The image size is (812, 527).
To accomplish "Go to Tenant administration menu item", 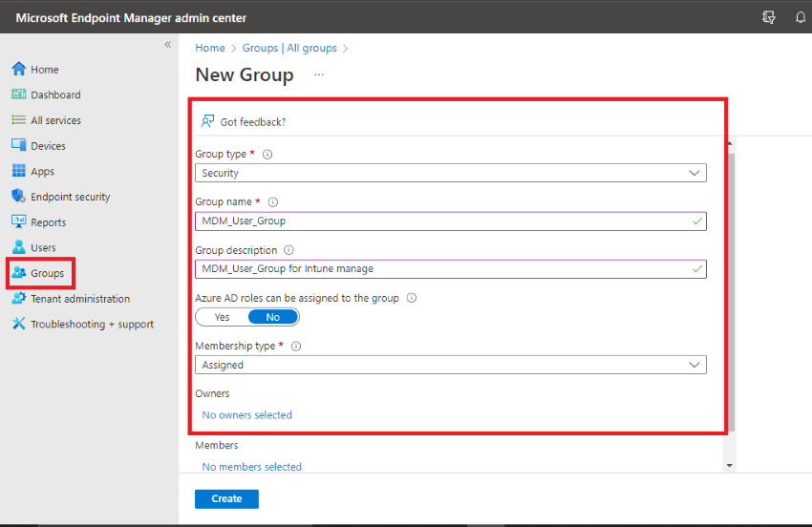I will [x=80, y=299].
